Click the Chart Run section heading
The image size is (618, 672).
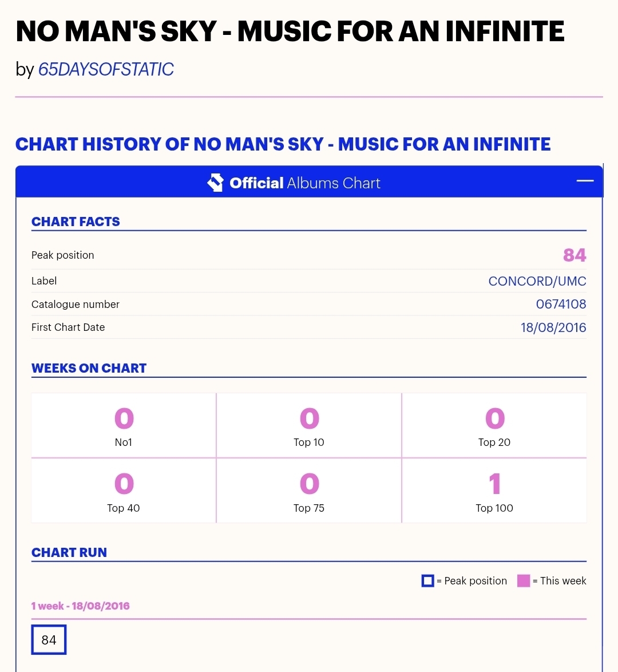pos(69,552)
